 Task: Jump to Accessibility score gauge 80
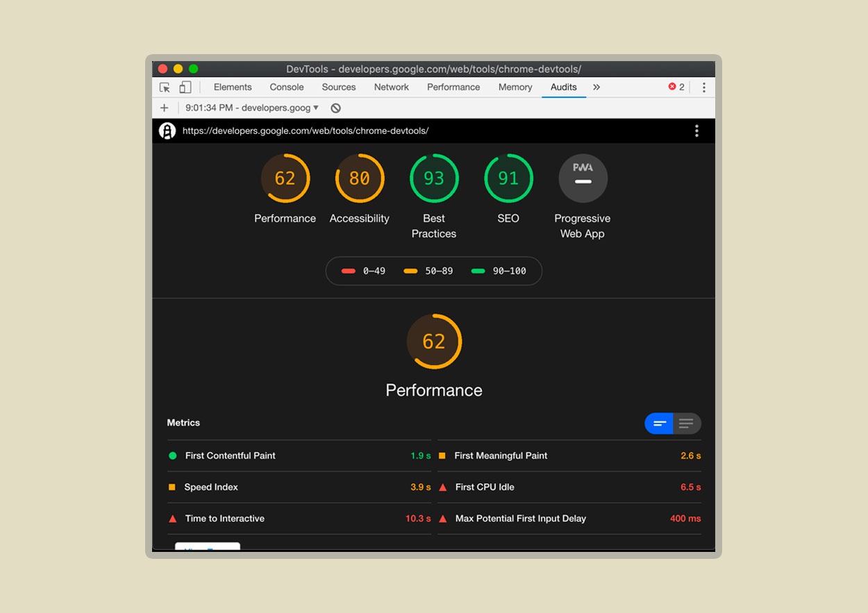pos(359,178)
